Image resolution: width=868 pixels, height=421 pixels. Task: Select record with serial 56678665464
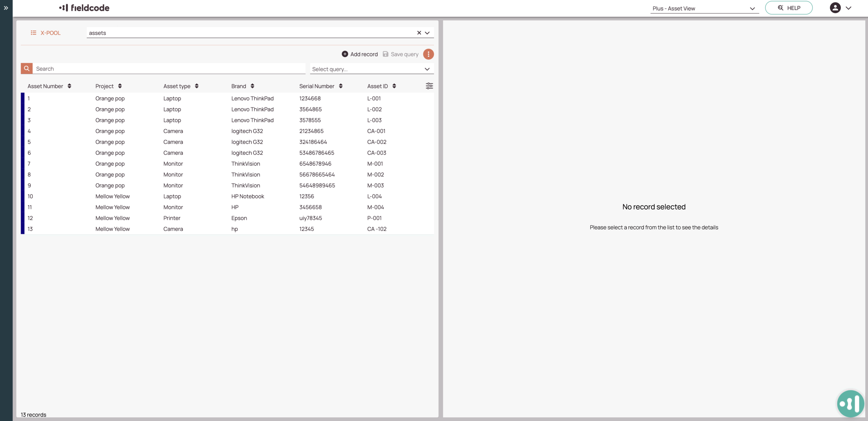227,174
